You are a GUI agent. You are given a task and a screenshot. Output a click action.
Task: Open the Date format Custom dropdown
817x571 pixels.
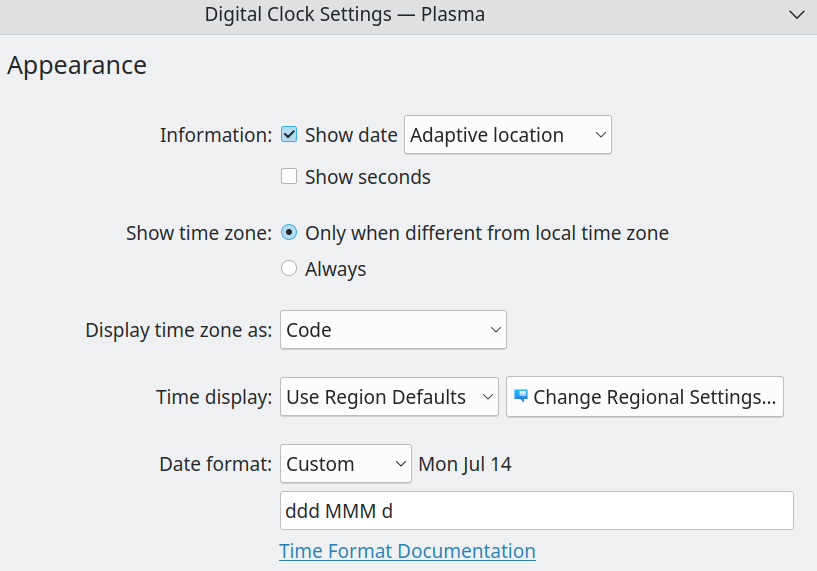point(346,464)
